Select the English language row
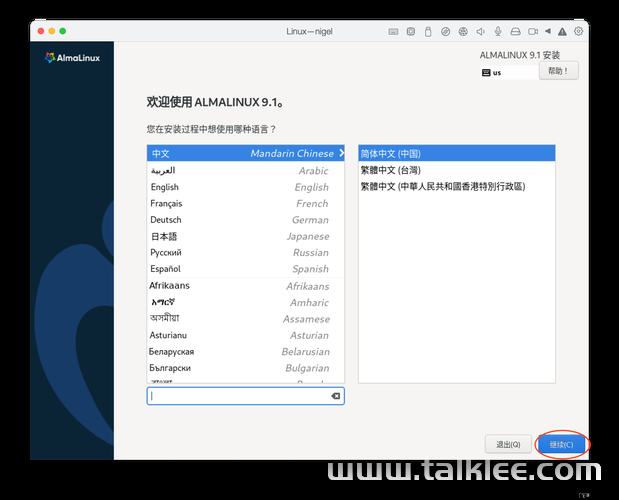Viewport: 619px width, 500px height. 246,187
